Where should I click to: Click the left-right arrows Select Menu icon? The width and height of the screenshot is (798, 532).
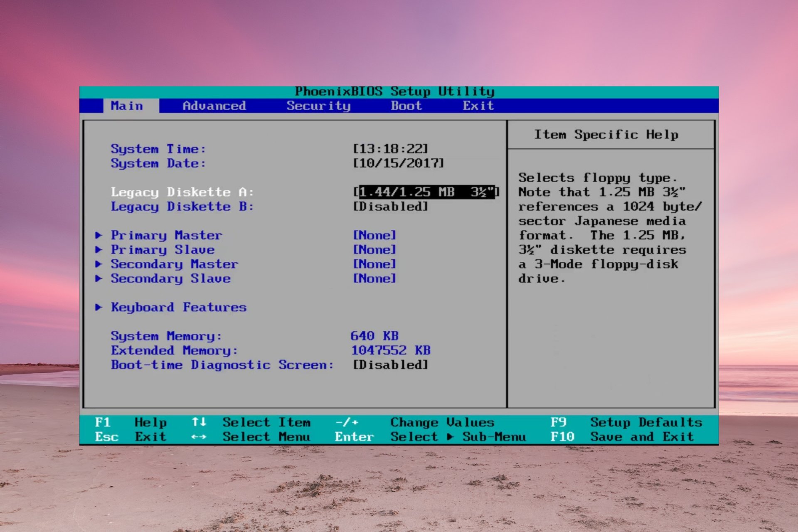pyautogui.click(x=199, y=437)
